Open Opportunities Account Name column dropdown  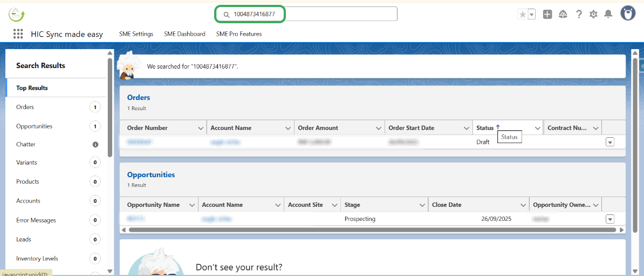click(278, 205)
